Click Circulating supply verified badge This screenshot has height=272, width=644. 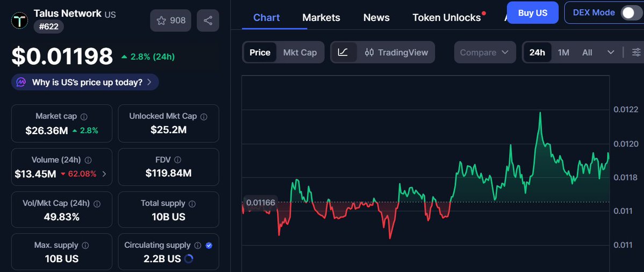pos(209,245)
